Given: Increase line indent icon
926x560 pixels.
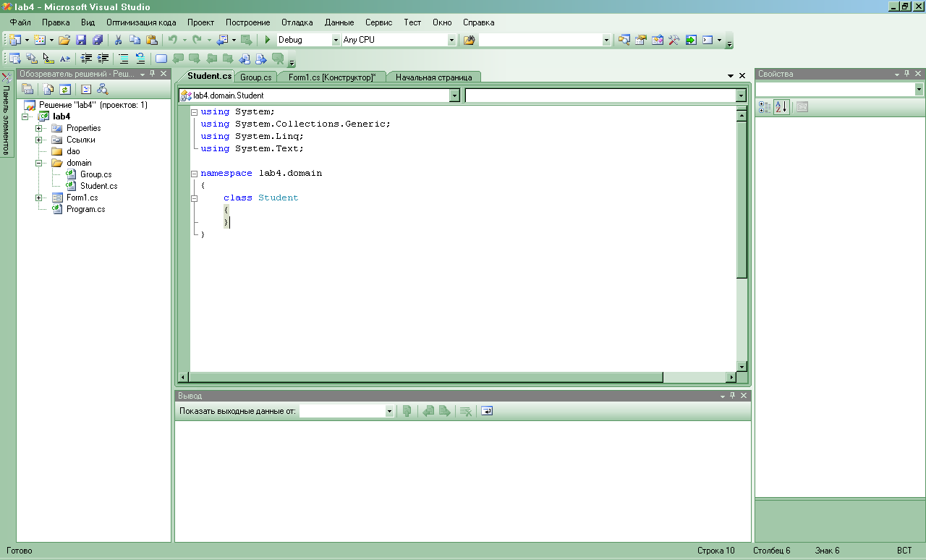Looking at the screenshot, I should [x=103, y=59].
